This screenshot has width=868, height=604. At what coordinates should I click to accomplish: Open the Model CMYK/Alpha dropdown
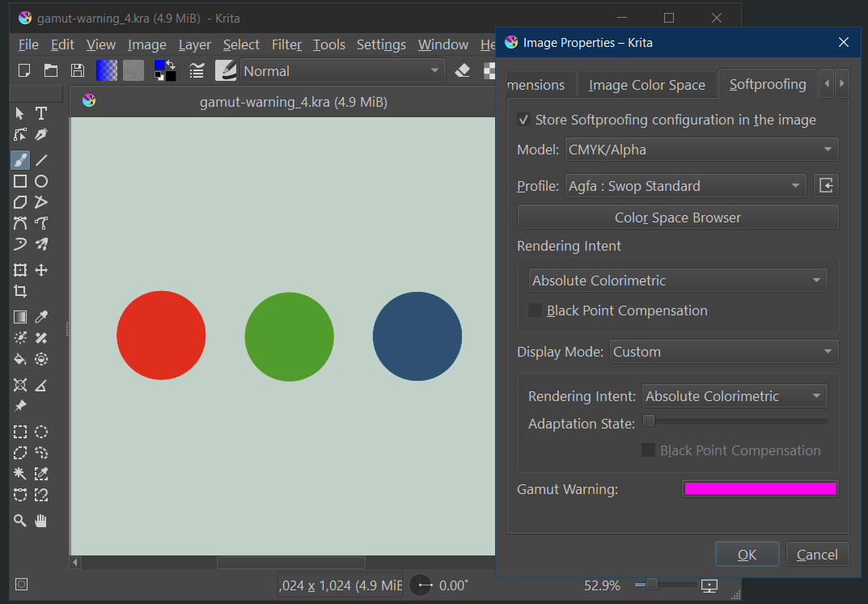click(x=701, y=150)
